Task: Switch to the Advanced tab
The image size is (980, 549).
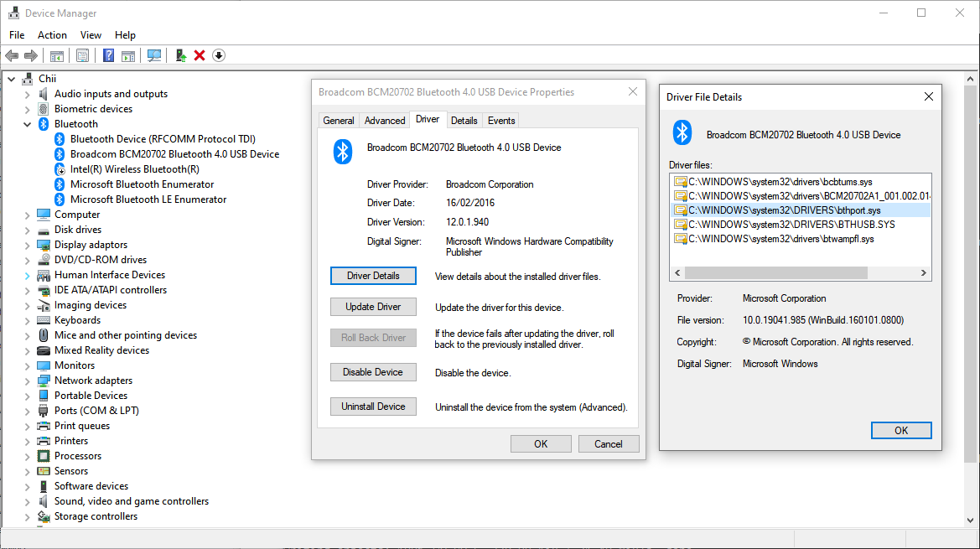Action: (384, 120)
